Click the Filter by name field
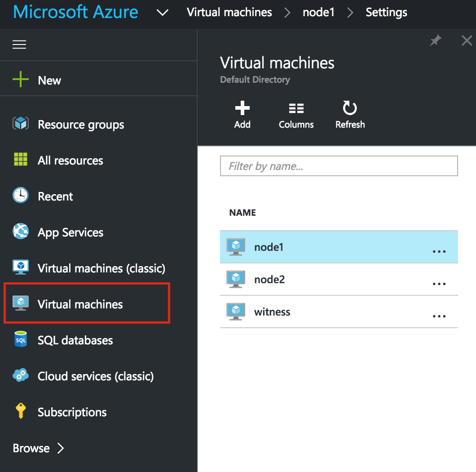The image size is (476, 472). 339,166
